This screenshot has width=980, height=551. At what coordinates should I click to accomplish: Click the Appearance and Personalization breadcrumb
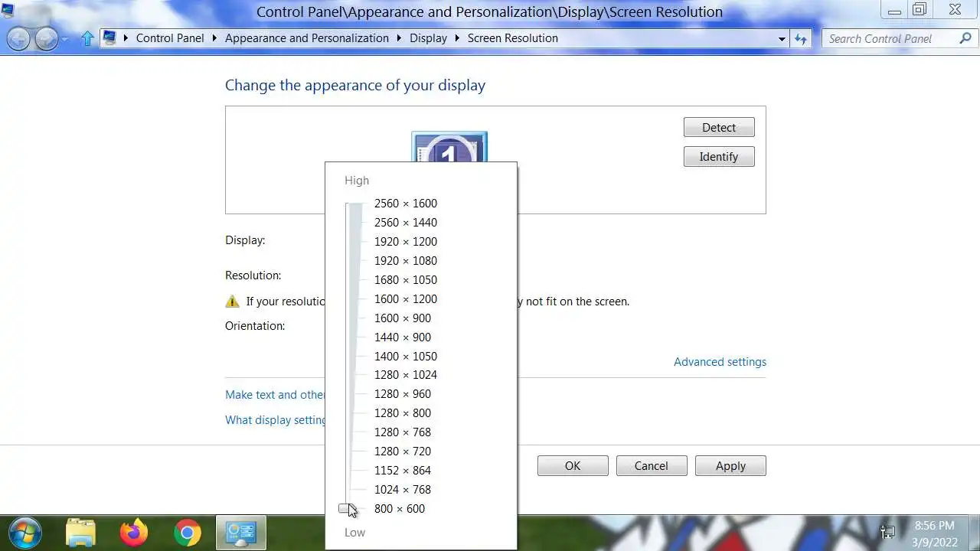(307, 38)
